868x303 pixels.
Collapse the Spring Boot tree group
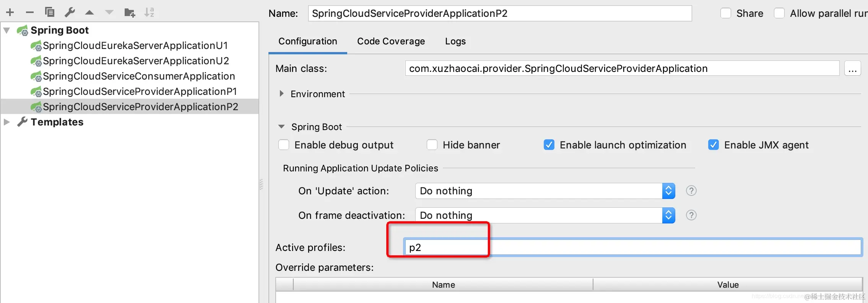[7, 30]
